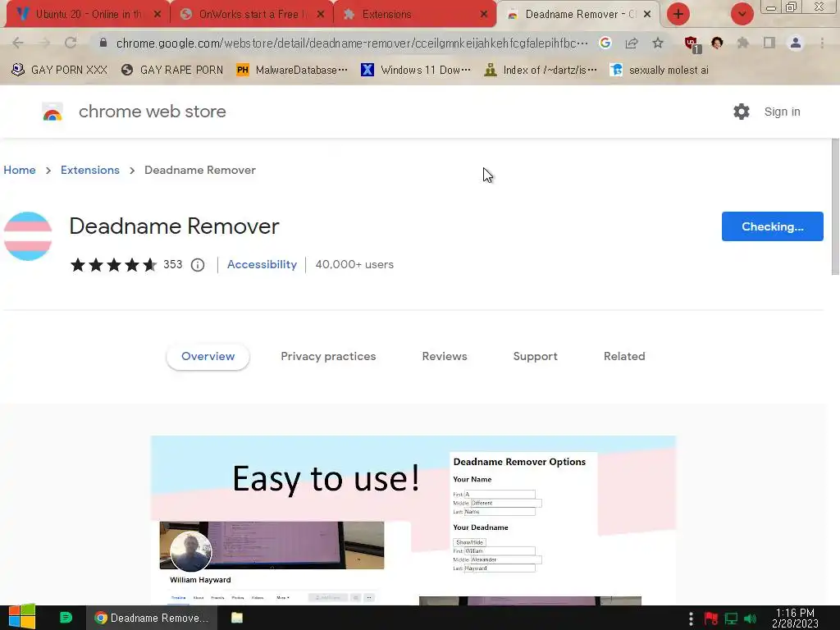Image resolution: width=840 pixels, height=630 pixels.
Task: Open the red shield extension icon
Action: click(x=692, y=43)
